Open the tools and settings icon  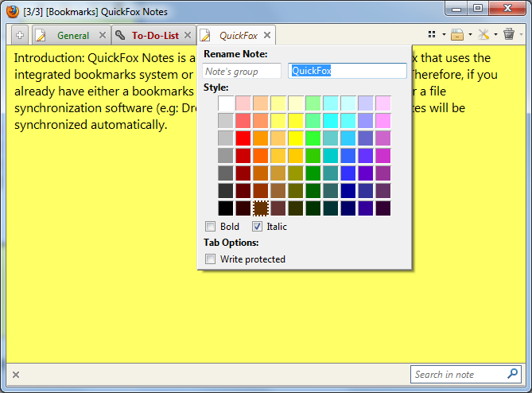click(483, 34)
